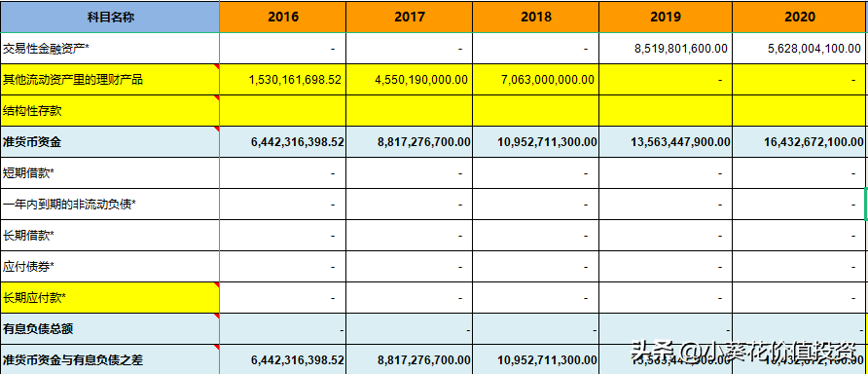The width and height of the screenshot is (868, 374).
Task: Click the 2017 cell of 短期借款* row
Action: pos(410,173)
